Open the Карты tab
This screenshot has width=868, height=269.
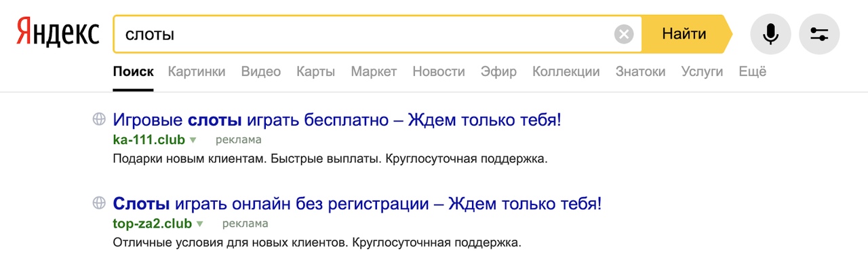[316, 71]
